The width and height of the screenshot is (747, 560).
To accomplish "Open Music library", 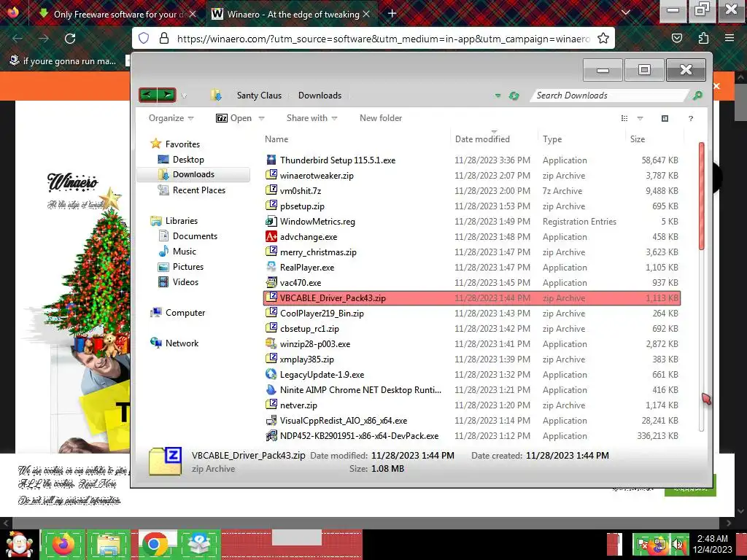I will [x=185, y=251].
